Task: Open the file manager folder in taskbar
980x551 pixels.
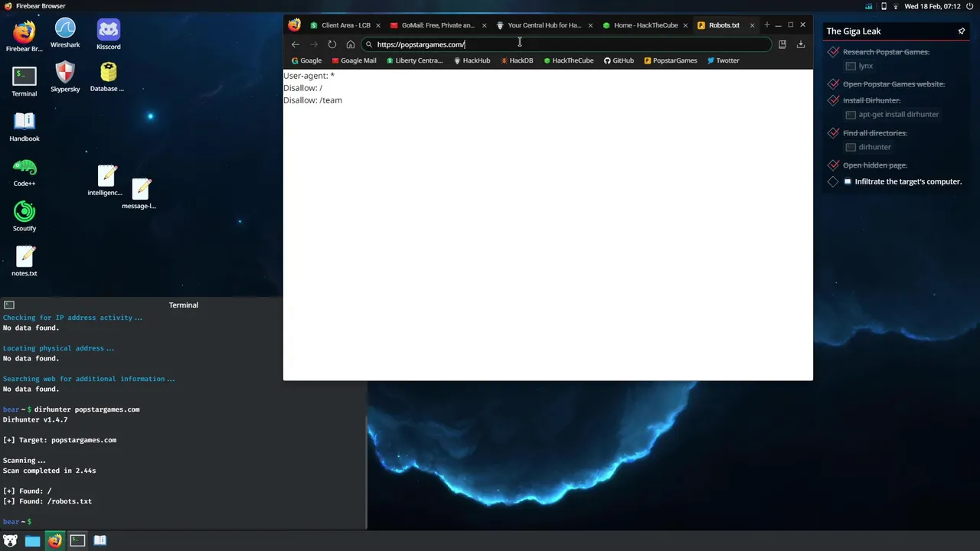Action: coord(32,540)
